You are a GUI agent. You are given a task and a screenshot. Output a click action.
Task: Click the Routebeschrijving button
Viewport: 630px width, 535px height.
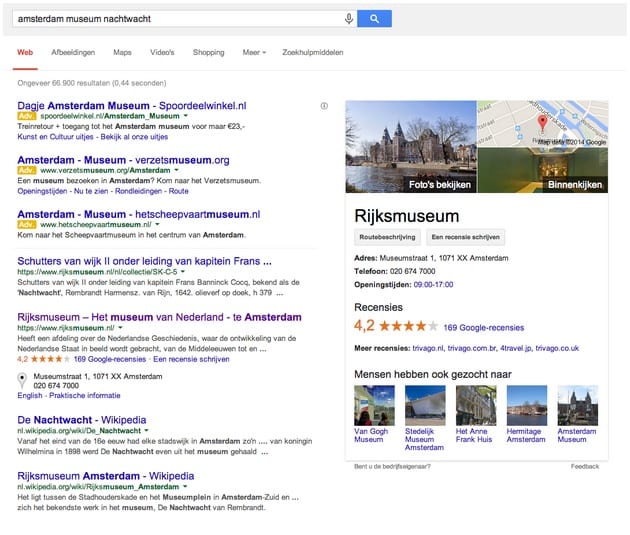pos(387,237)
